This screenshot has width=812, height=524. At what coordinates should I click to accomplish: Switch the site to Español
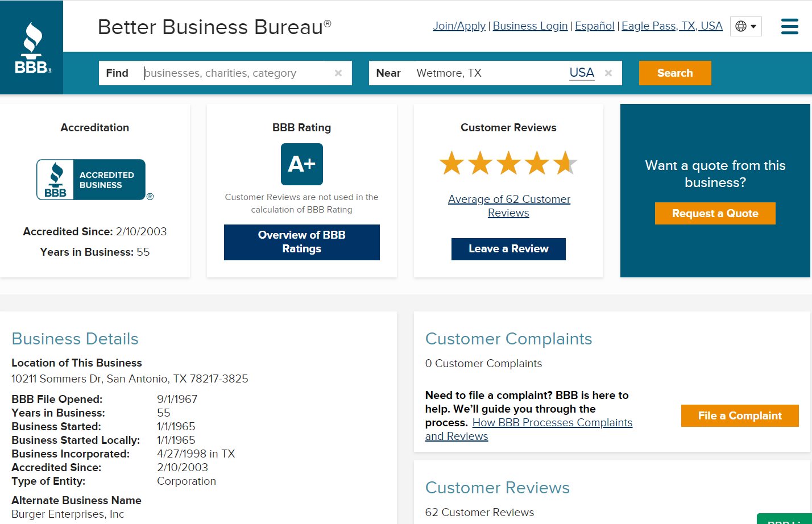coord(594,26)
